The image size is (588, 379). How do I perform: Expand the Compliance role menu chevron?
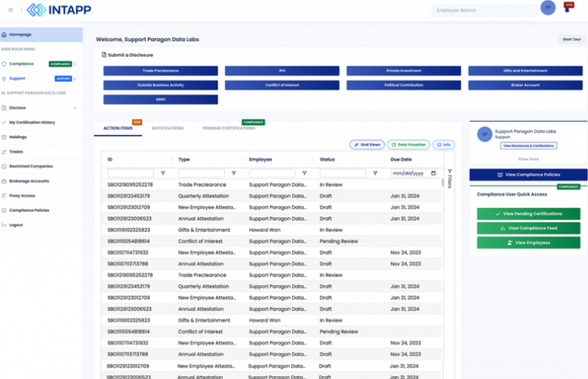75,64
